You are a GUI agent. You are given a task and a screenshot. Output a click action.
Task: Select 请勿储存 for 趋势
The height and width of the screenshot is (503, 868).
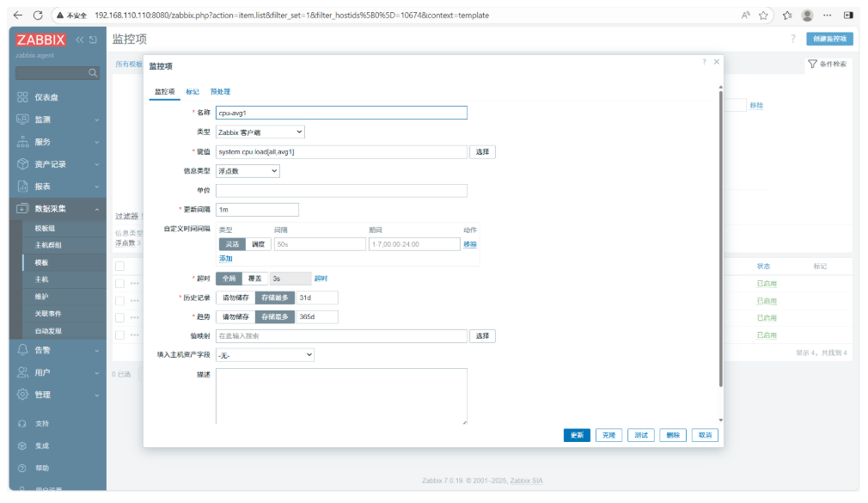pyautogui.click(x=235, y=317)
